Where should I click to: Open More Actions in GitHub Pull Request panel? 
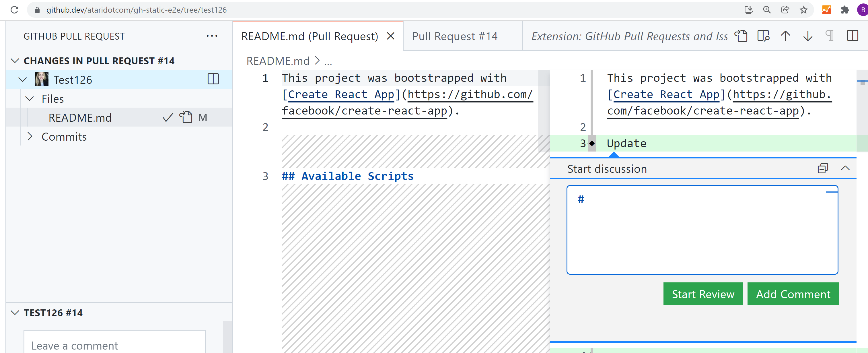[x=212, y=35]
